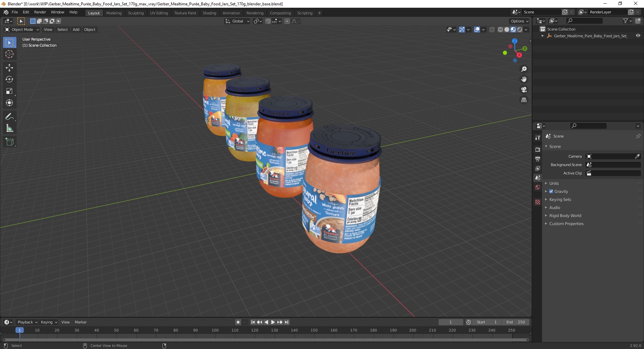
Task: Toggle auto keying record button
Action: (238, 322)
